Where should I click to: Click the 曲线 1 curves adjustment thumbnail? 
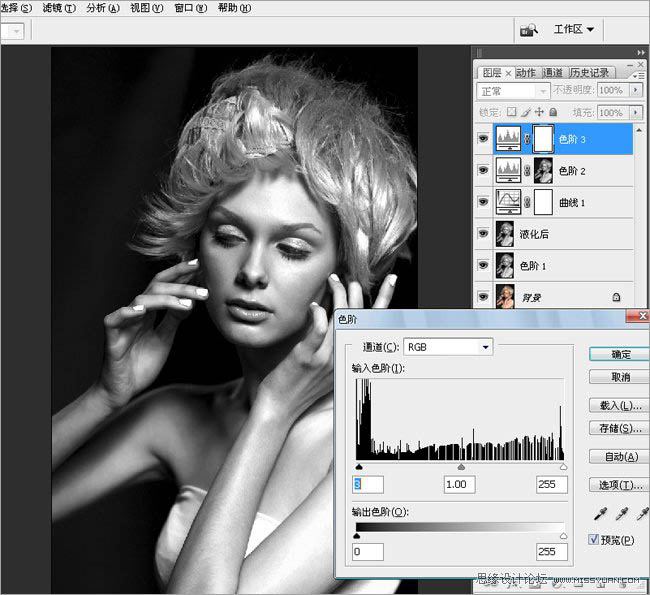(x=511, y=201)
